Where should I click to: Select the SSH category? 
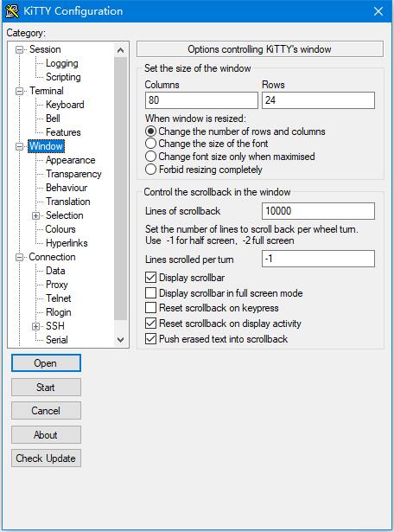(x=55, y=326)
